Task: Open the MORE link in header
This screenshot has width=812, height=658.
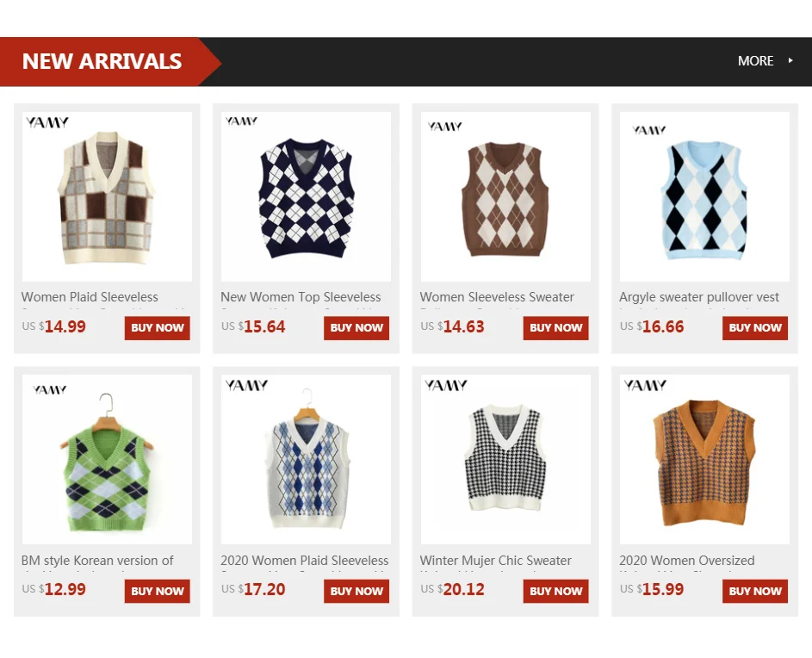Action: click(755, 60)
